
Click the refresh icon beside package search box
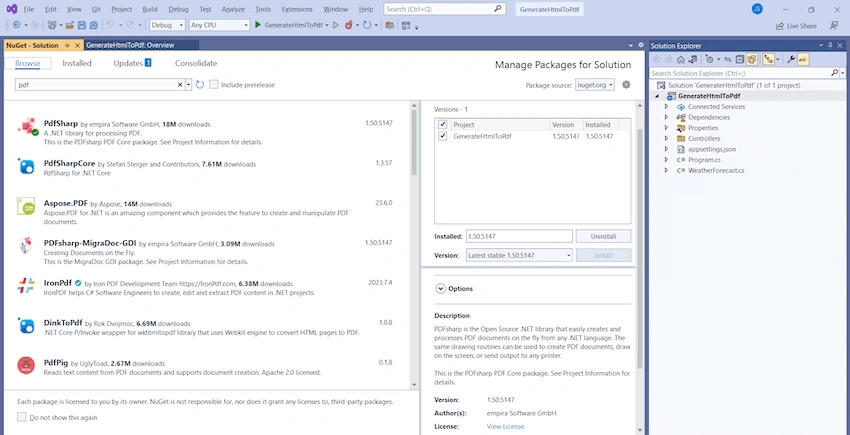200,85
